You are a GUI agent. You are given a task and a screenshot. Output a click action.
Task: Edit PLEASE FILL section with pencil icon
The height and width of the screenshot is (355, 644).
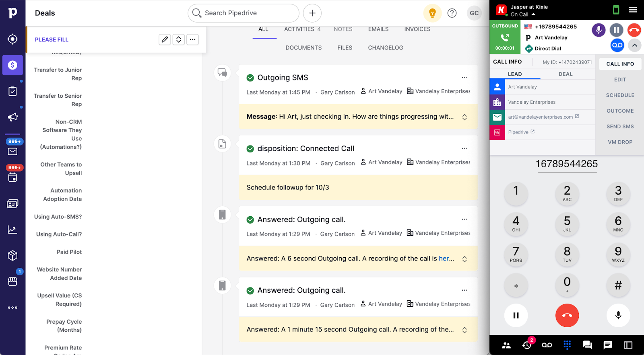[x=165, y=39]
